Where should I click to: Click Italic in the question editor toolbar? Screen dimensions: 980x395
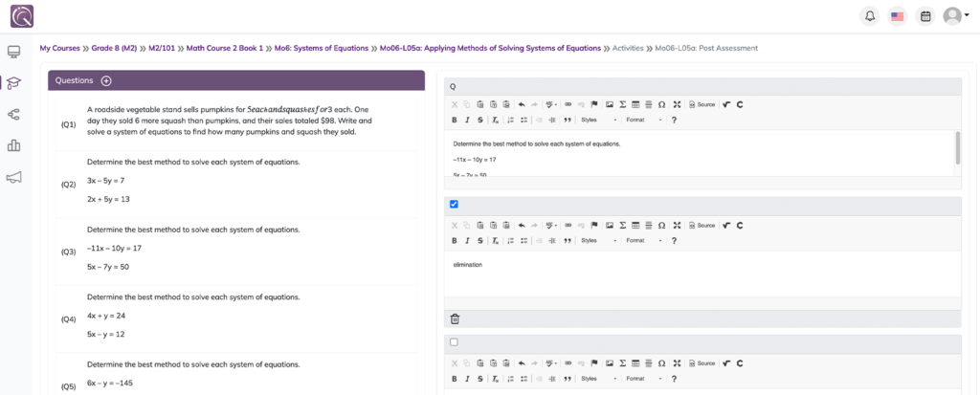(467, 120)
